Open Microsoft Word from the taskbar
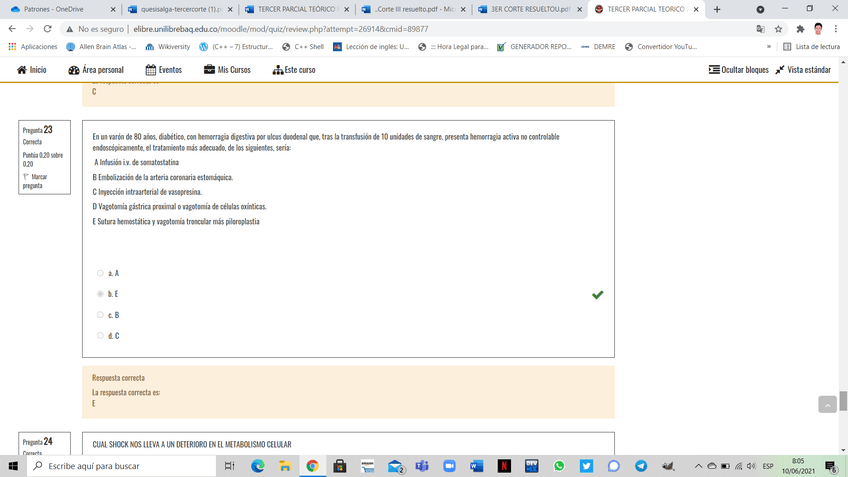Image resolution: width=848 pixels, height=477 pixels. tap(476, 466)
